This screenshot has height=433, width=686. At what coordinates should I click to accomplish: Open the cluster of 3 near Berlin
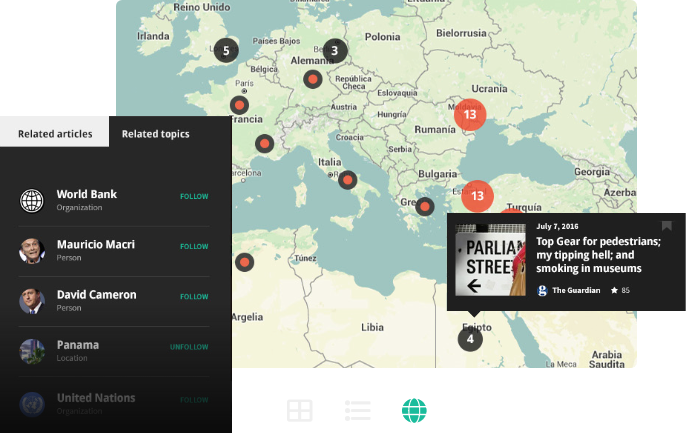point(335,50)
